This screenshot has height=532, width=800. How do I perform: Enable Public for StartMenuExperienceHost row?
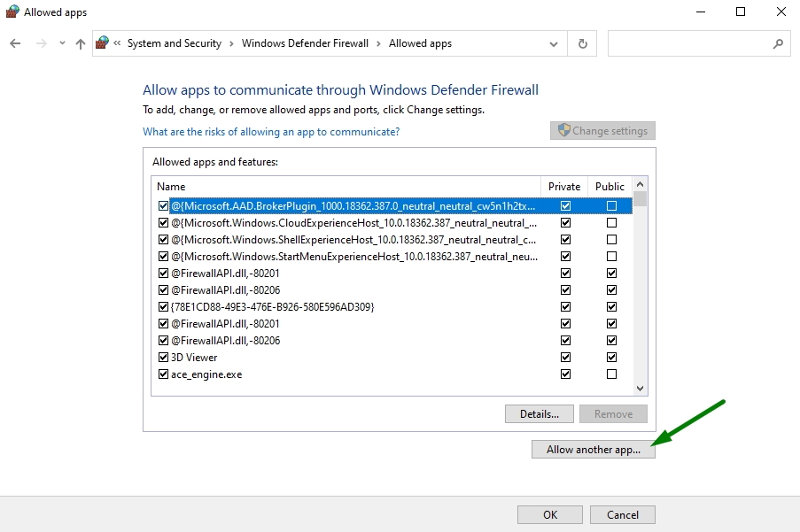pos(611,257)
